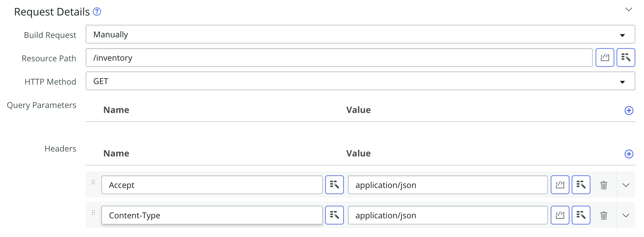Open variable picker for Accept value
Screen dimensions: 644x237
(x=581, y=185)
